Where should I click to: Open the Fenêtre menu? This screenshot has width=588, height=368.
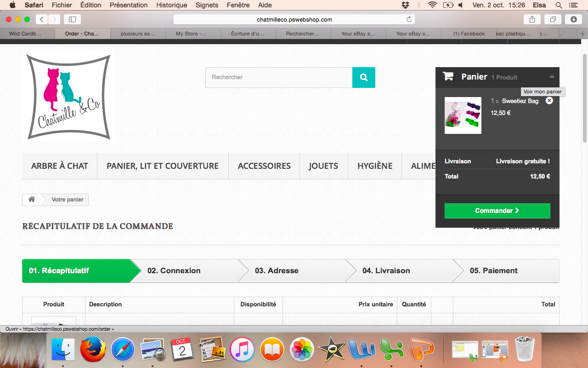[238, 5]
